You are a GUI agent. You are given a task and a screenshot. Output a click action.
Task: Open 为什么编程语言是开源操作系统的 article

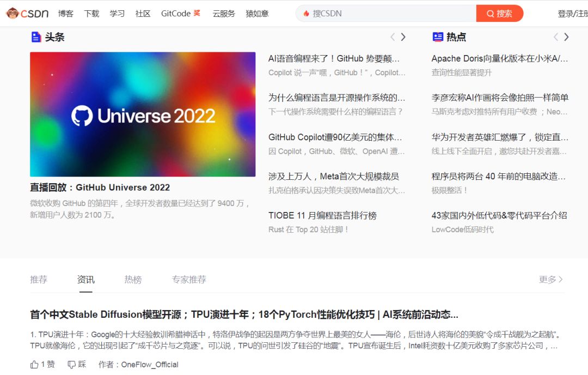click(x=337, y=98)
